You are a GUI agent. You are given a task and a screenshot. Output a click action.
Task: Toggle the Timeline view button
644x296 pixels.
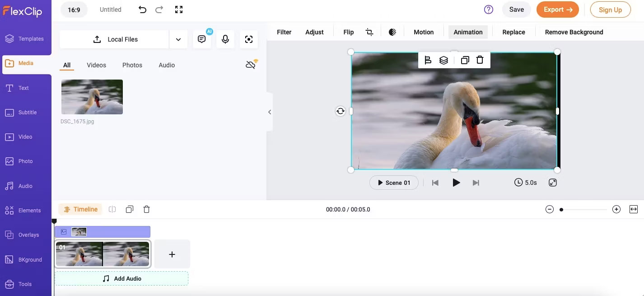[80, 209]
